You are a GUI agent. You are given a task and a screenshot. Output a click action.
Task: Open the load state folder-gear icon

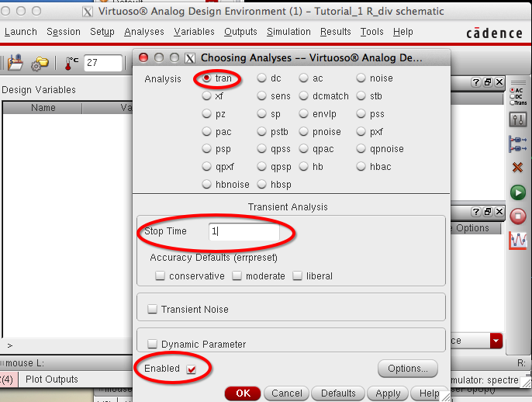(40, 64)
